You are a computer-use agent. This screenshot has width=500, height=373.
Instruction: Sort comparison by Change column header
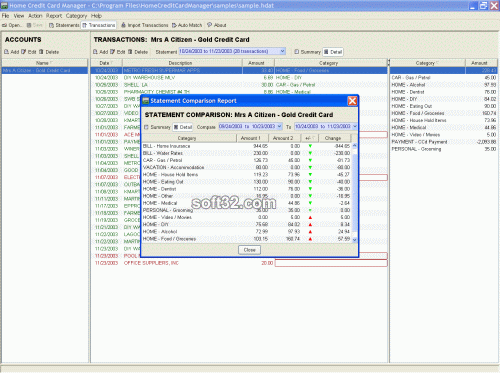click(335, 138)
